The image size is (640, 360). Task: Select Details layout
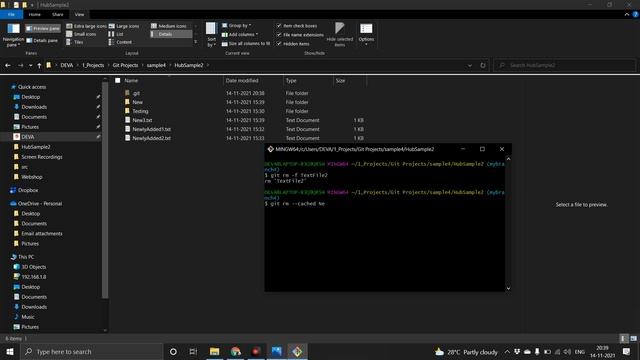(171, 34)
